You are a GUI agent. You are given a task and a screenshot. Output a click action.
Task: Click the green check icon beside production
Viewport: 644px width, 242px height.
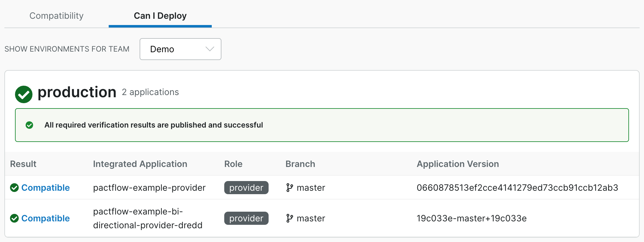[24, 94]
